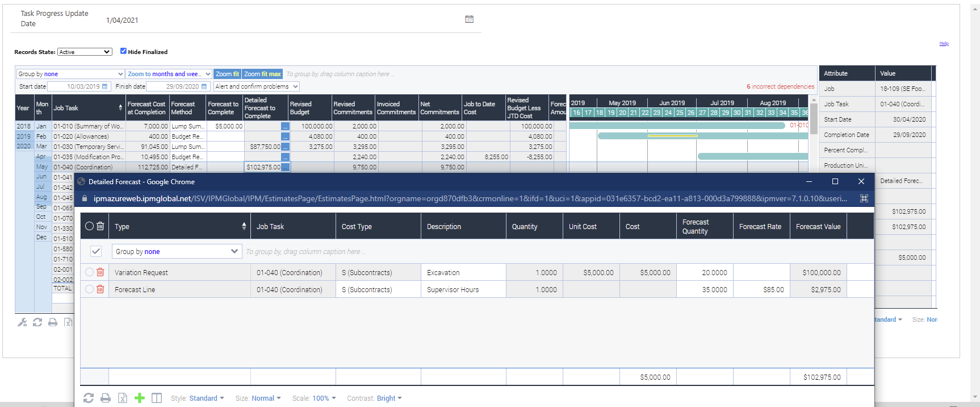Click 6 incorrect dependencies warning link
Viewport: 980px width, 407px height.
[780, 86]
